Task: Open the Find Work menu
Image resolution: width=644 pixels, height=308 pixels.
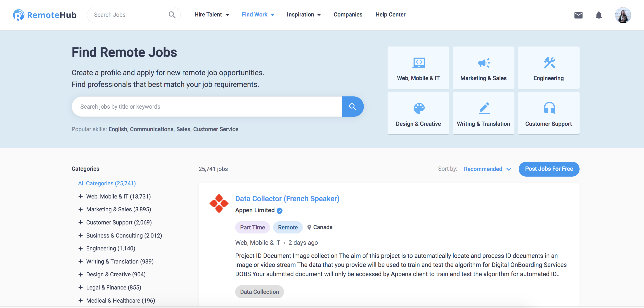Action: coord(258,15)
